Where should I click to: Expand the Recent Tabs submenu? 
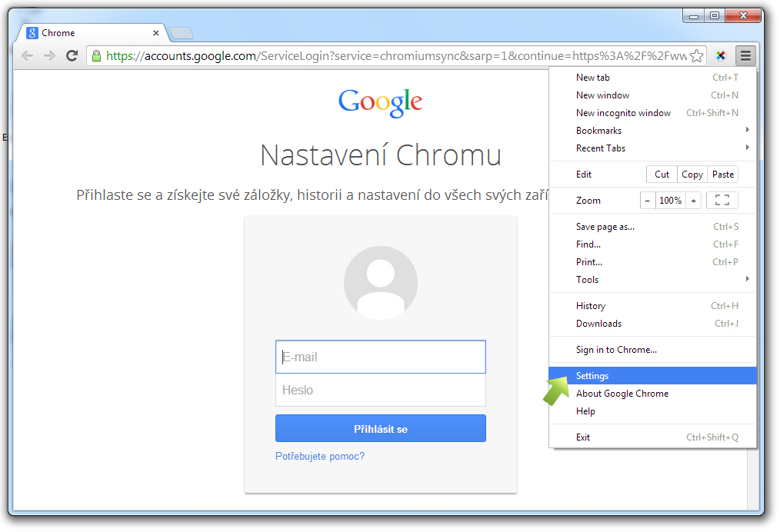click(652, 148)
